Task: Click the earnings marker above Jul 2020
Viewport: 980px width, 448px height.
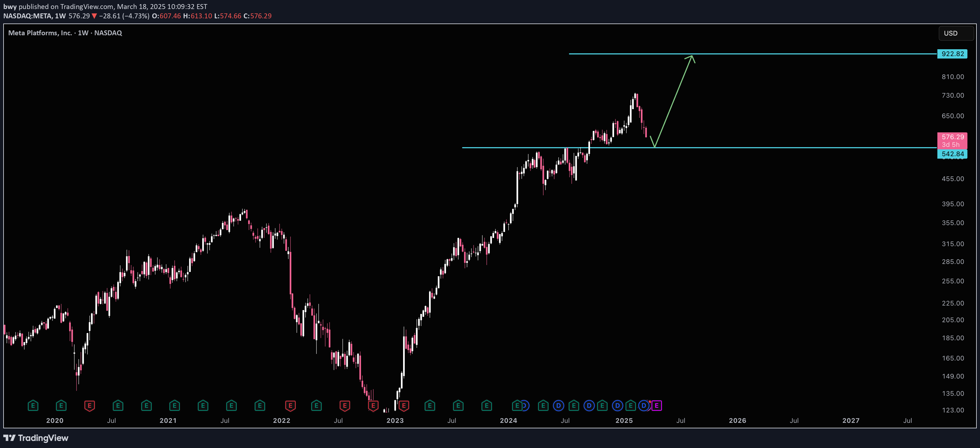Action: [118, 406]
